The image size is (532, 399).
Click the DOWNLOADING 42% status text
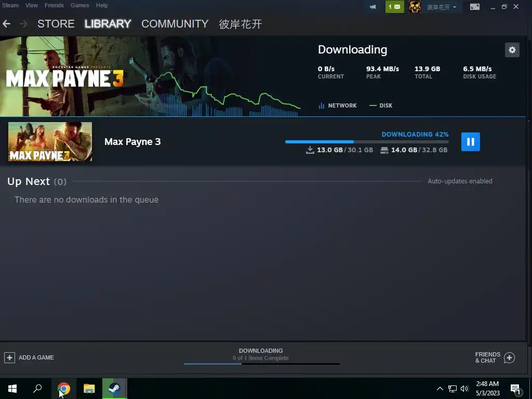[x=415, y=135]
